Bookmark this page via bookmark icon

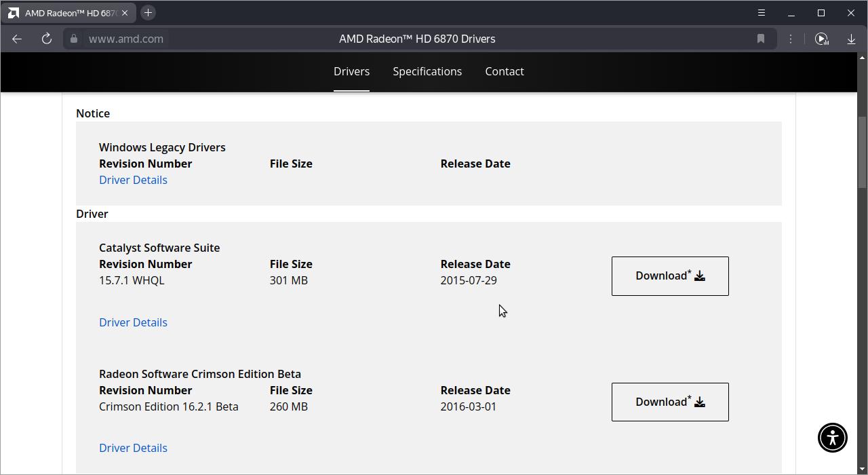[x=761, y=39]
